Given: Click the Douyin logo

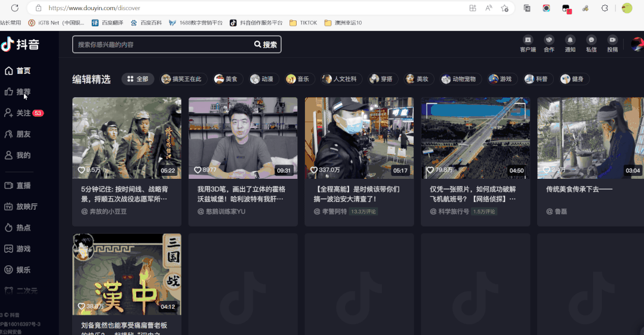Looking at the screenshot, I should point(20,44).
